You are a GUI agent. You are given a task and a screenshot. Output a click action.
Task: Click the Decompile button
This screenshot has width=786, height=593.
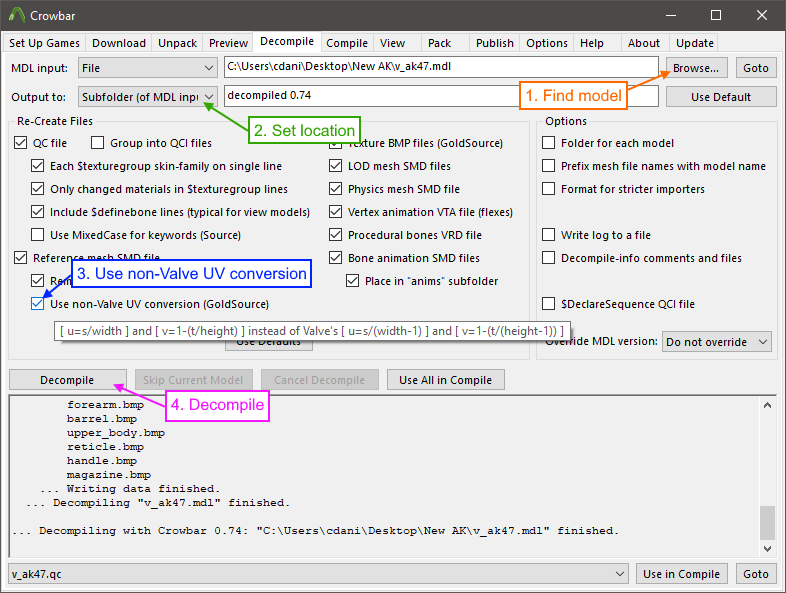[x=67, y=380]
